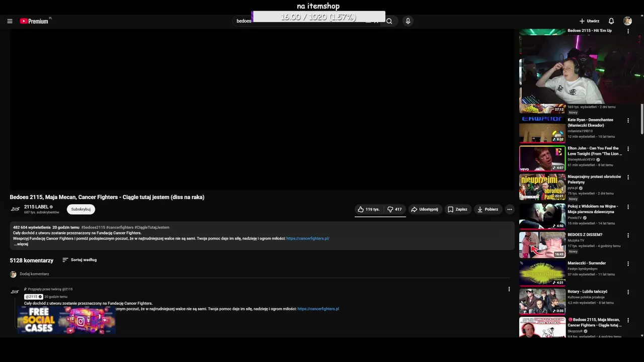This screenshot has width=644, height=362.
Task: Open Nieuprzejmy protest obrońców thumbnail
Action: (542, 187)
